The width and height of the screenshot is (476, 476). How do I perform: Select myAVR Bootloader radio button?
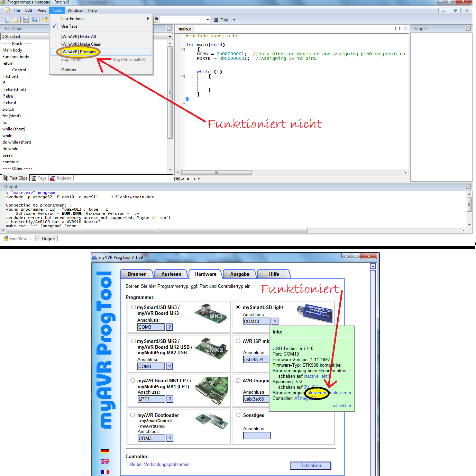(x=133, y=415)
